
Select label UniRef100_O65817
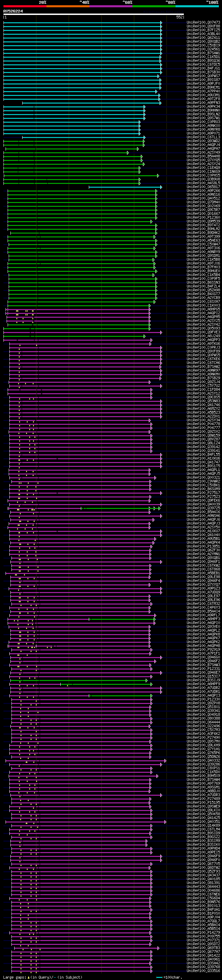coord(203,187)
